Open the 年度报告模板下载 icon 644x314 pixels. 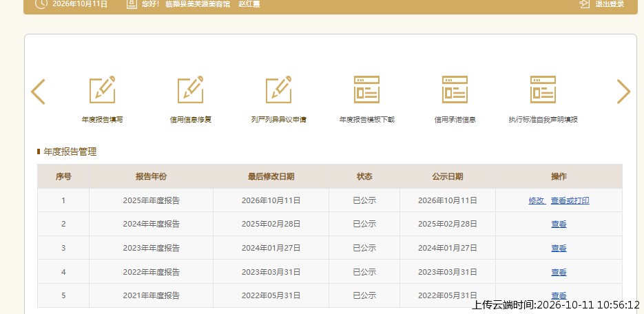pyautogui.click(x=366, y=90)
